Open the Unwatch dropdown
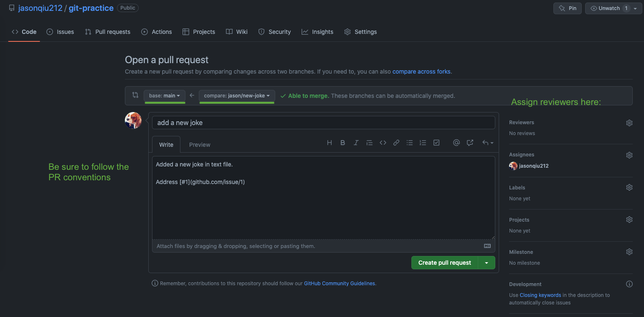644x317 pixels. (614, 8)
